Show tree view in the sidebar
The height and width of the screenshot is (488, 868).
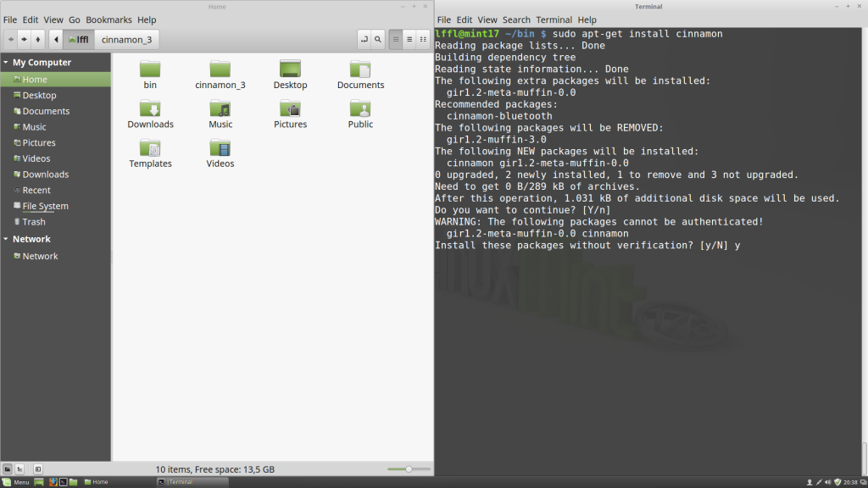pos(19,469)
